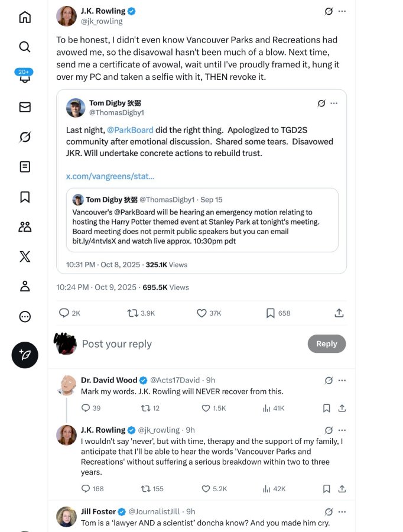Go to Home in sidebar
This screenshot has width=403, height=532.
tap(25, 17)
